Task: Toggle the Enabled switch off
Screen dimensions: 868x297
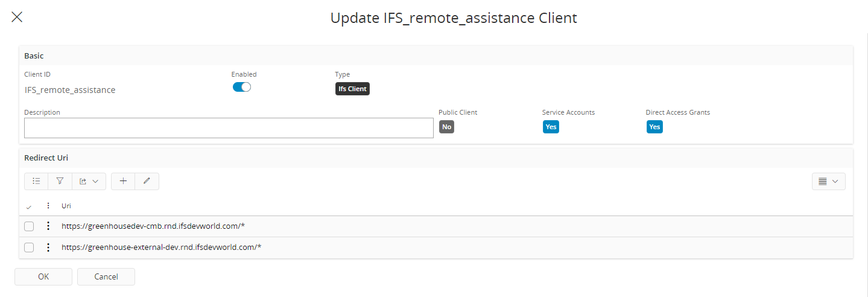Action: tap(241, 87)
